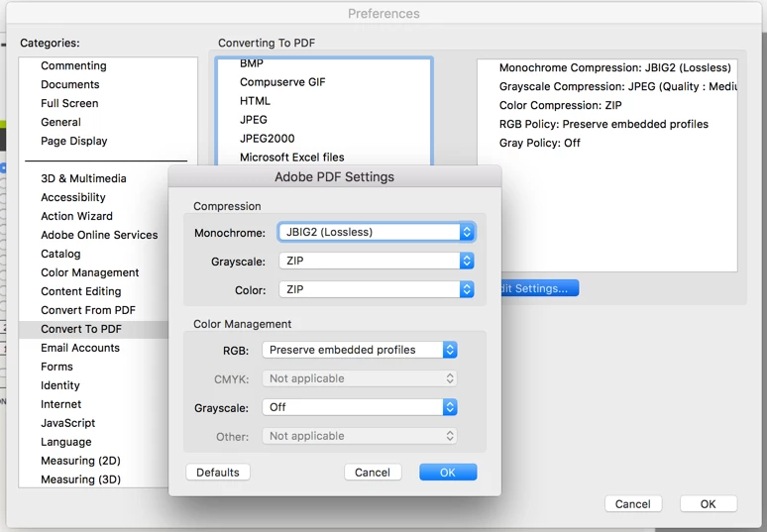Click the Edit Settings button

539,288
